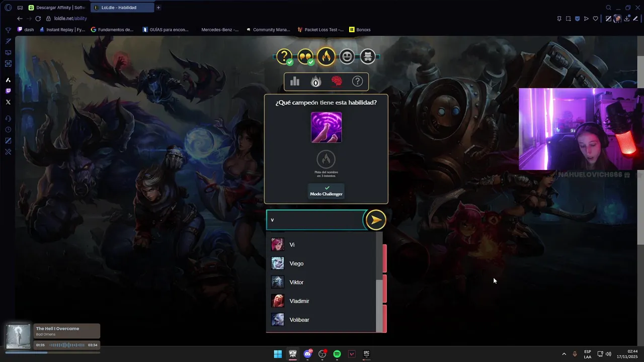Open the Bonoxs bookmark
This screenshot has width=644, height=362.
[360, 30]
